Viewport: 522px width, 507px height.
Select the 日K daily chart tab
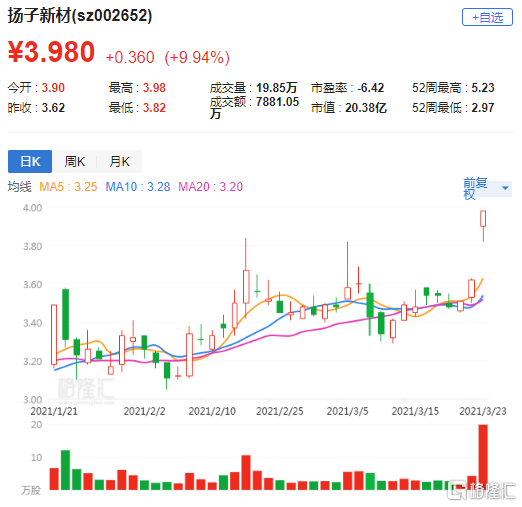click(30, 162)
